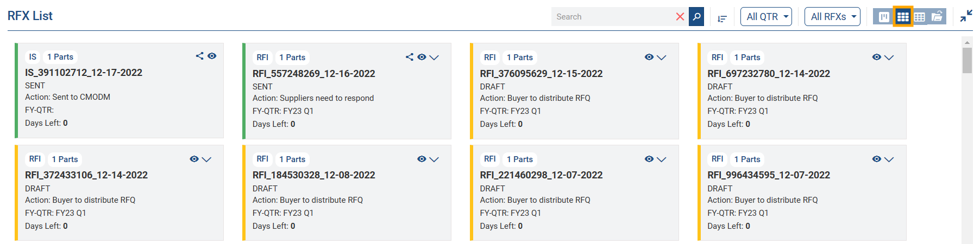Image resolution: width=980 pixels, height=244 pixels.
Task: Click into the Search input field
Action: tap(611, 17)
